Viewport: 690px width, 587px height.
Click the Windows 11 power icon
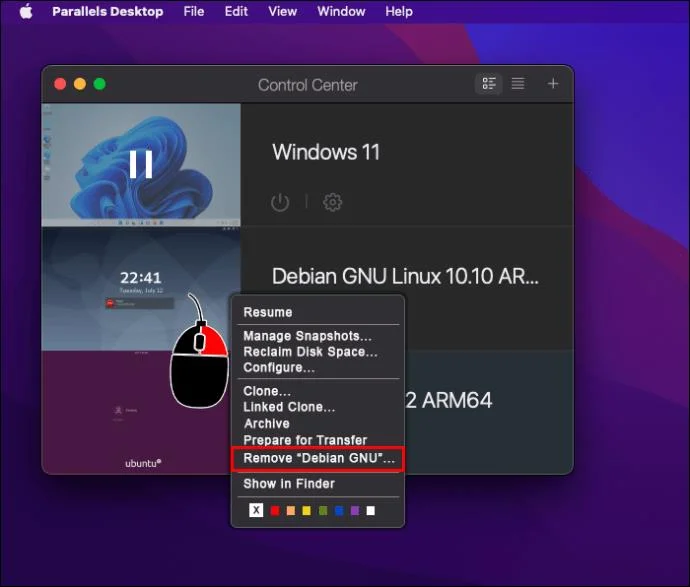[x=280, y=202]
